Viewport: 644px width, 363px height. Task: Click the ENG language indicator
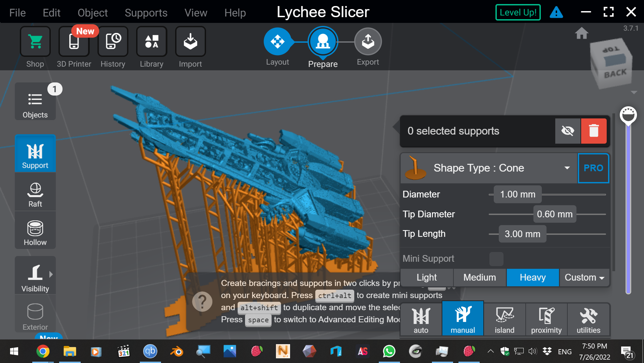[565, 352]
